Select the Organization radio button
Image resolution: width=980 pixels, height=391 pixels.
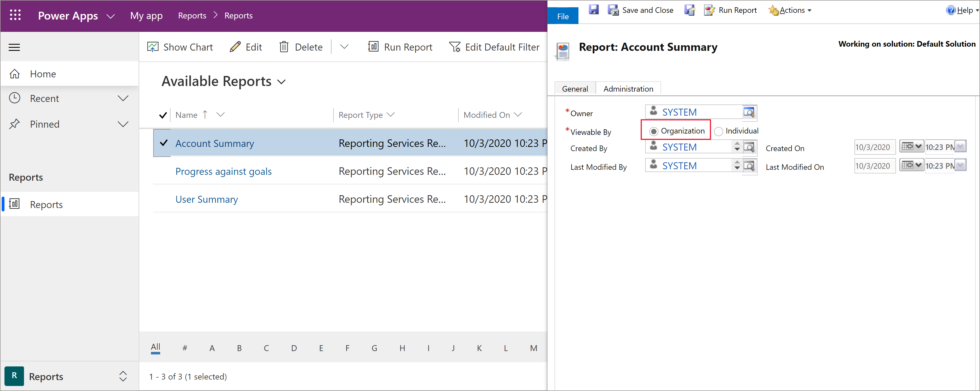(x=652, y=130)
